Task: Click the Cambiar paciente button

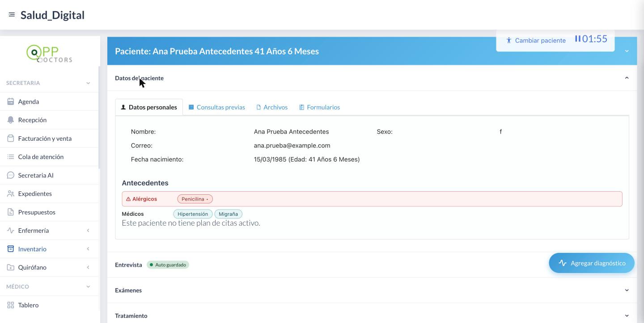Action: (536, 40)
